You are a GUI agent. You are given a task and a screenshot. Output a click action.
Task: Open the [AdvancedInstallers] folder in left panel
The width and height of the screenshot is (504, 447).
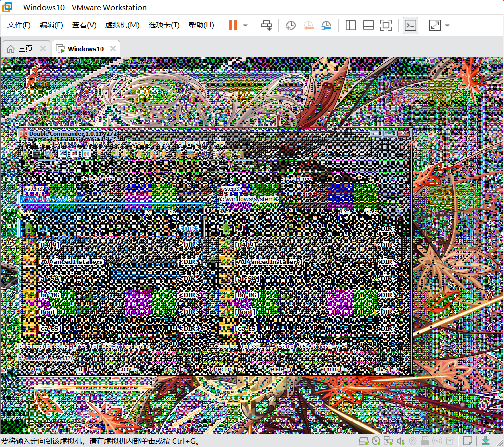point(72,262)
